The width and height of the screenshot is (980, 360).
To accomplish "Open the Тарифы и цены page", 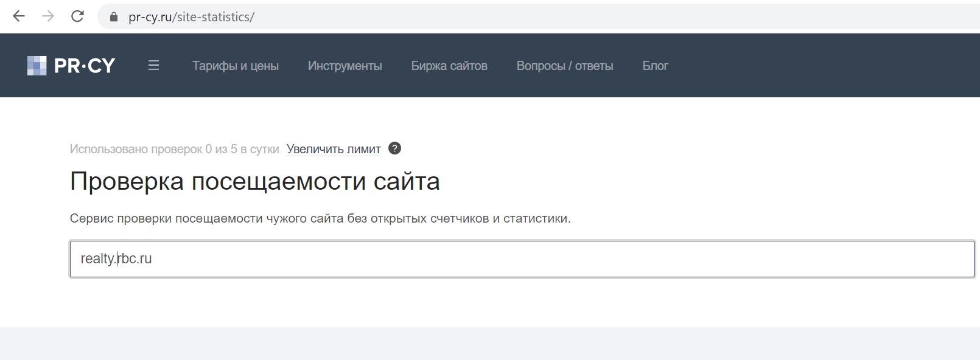I will coord(235,66).
